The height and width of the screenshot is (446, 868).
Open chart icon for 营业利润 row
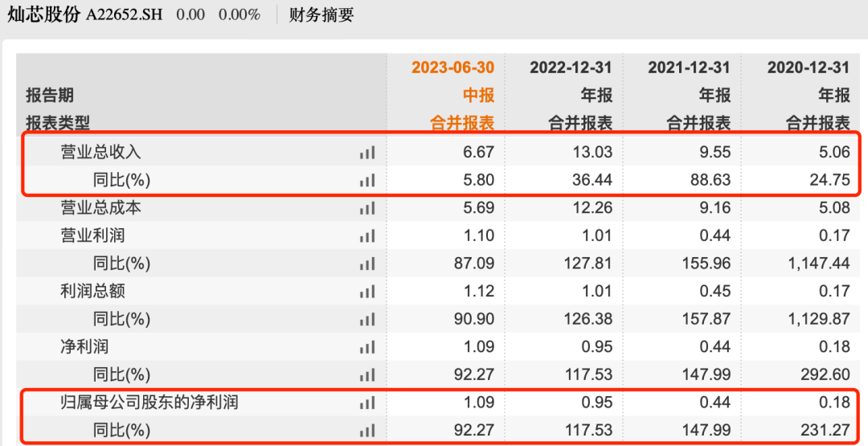pyautogui.click(x=367, y=235)
